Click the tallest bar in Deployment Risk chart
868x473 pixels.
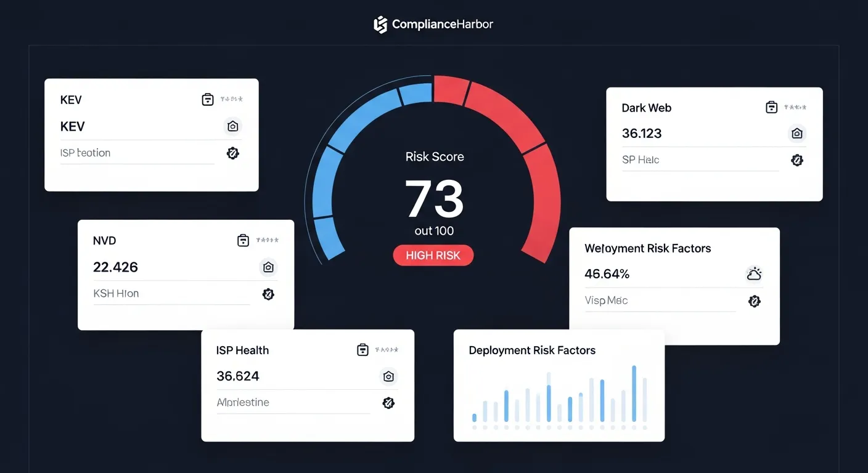tap(634, 394)
